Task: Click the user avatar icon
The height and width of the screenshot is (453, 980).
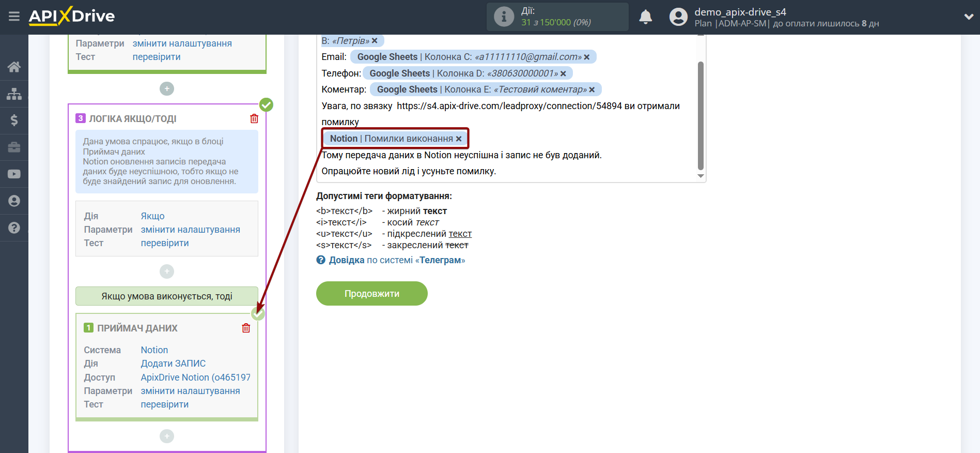Action: tap(678, 17)
